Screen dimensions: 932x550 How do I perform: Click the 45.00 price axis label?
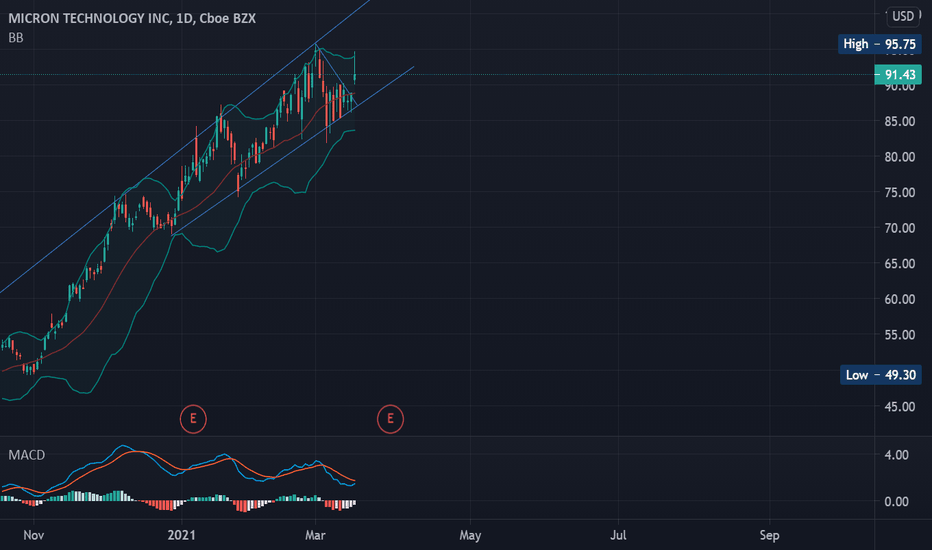[900, 407]
